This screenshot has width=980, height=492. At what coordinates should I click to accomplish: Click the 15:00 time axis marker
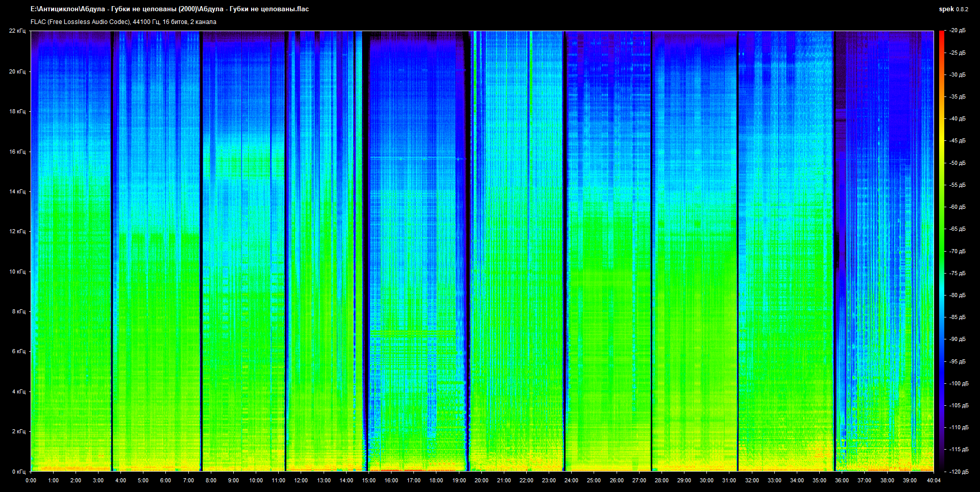(x=369, y=480)
